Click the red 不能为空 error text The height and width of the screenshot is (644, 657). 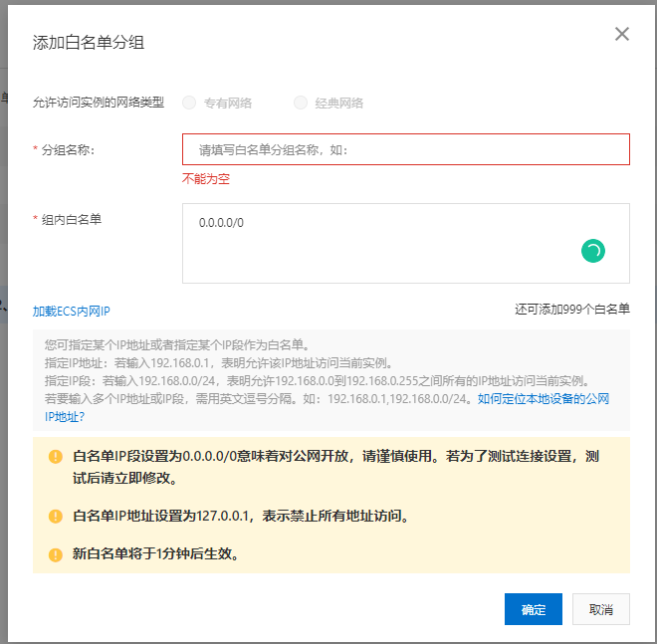206,179
